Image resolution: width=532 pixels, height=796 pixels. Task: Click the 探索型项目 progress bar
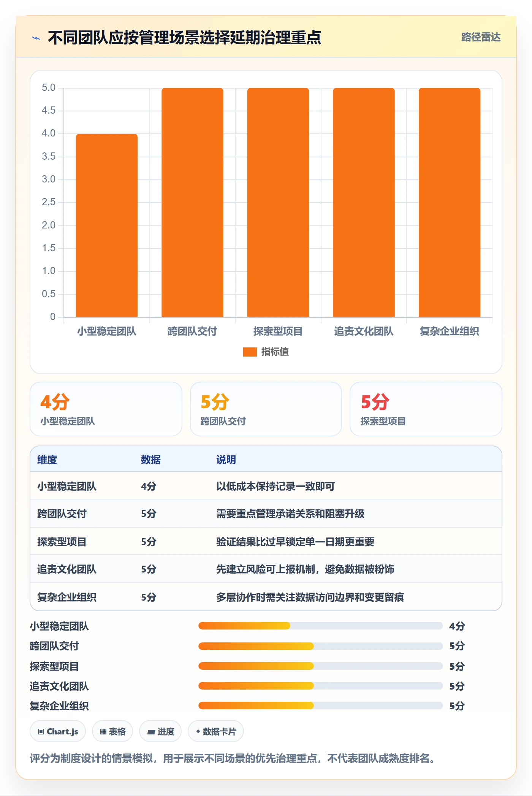pyautogui.click(x=320, y=666)
